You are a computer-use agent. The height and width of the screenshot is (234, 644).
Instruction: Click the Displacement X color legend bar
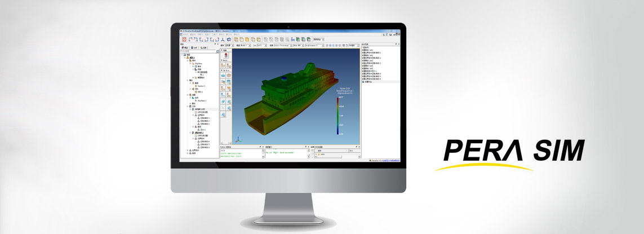pyautogui.click(x=337, y=116)
